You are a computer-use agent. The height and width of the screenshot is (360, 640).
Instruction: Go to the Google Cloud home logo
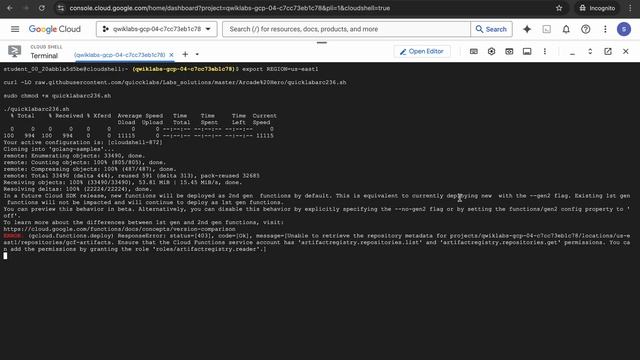pos(55,29)
